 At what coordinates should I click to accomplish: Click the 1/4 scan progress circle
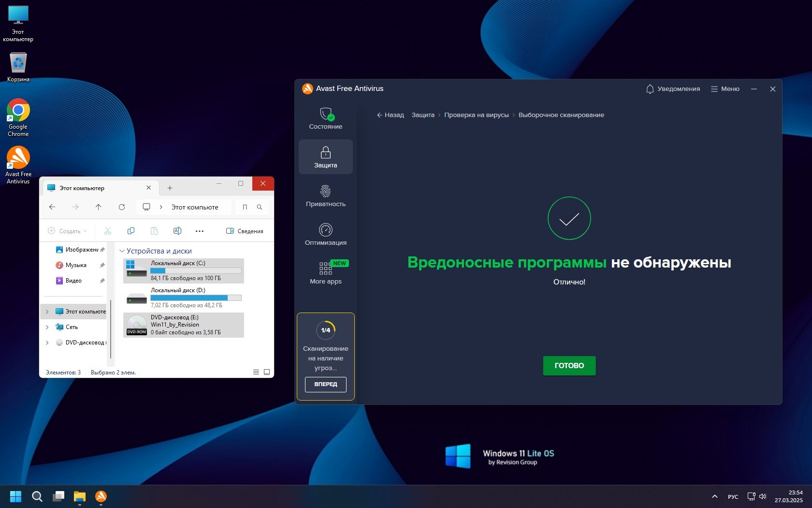pos(326,330)
